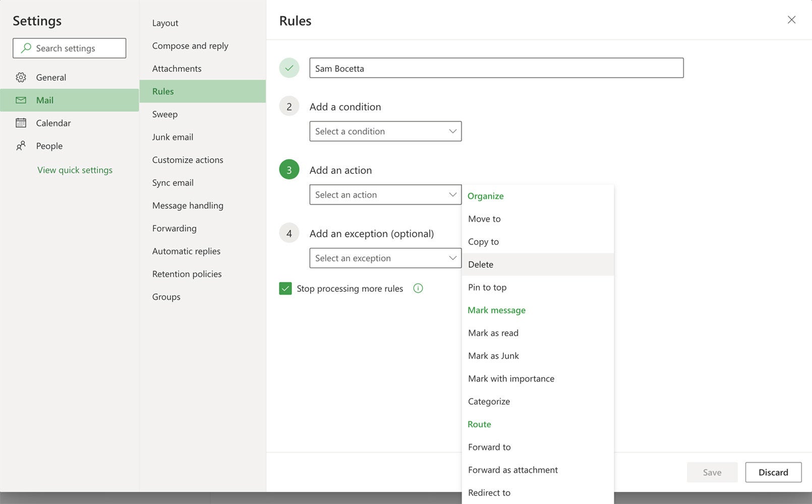Open the Layout mail settings

pyautogui.click(x=202, y=23)
